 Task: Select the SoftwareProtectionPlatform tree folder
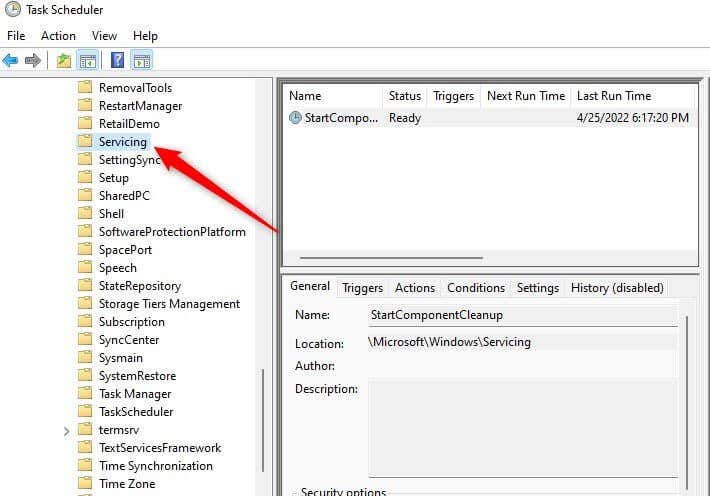[172, 231]
